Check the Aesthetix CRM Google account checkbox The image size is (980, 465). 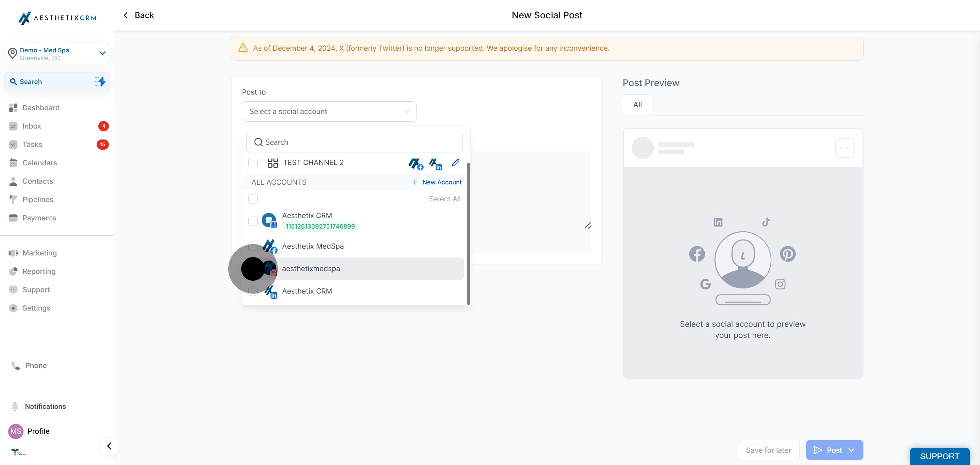253,221
